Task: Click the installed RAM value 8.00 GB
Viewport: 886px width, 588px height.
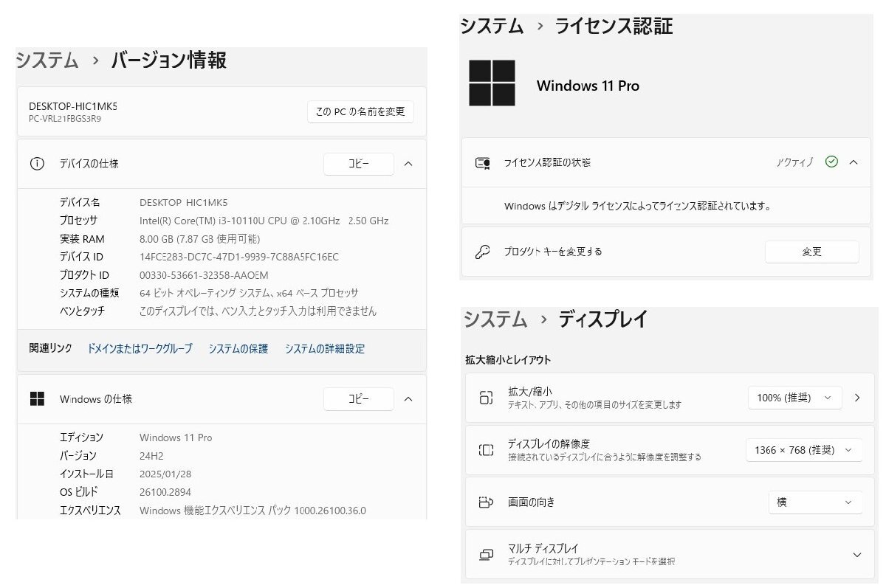Action: coord(199,239)
